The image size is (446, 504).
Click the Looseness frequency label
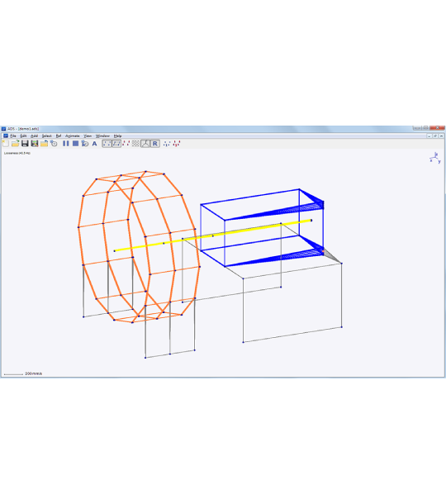(x=17, y=153)
